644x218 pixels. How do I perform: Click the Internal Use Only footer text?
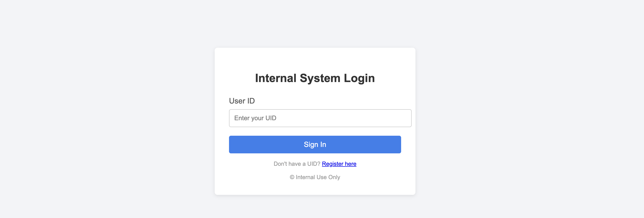(x=315, y=177)
